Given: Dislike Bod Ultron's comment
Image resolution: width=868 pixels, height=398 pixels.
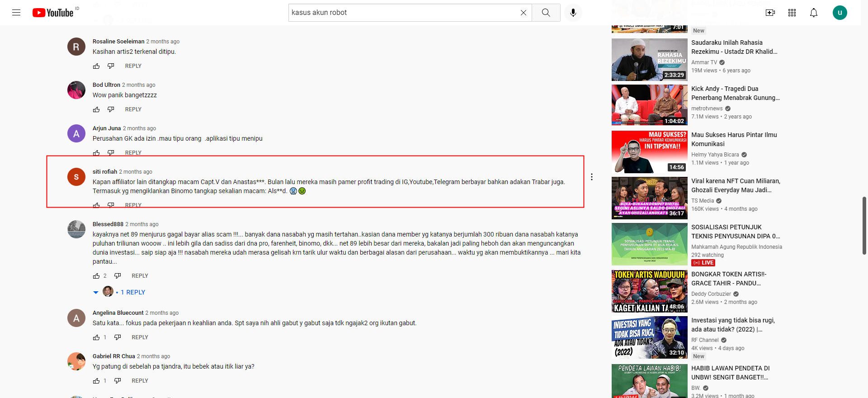Looking at the screenshot, I should click(x=111, y=109).
